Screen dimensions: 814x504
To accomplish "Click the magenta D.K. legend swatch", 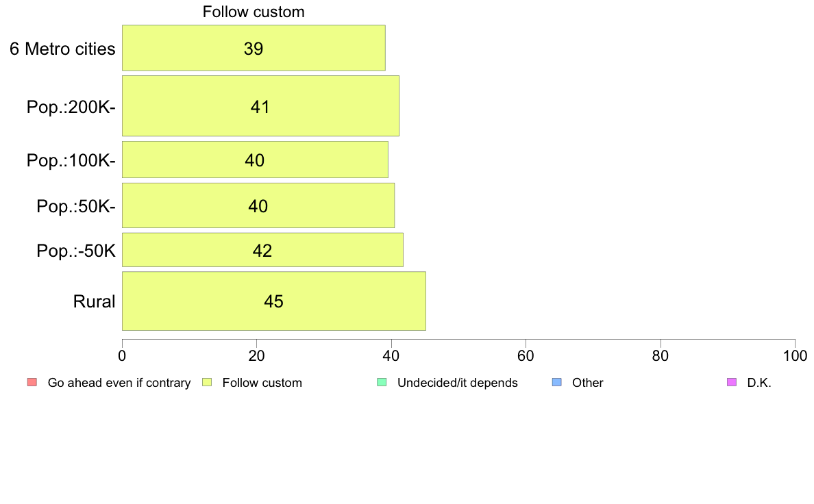I will [732, 383].
